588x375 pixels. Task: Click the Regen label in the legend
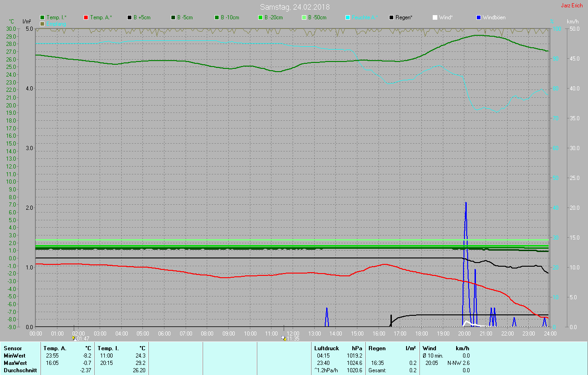point(404,17)
